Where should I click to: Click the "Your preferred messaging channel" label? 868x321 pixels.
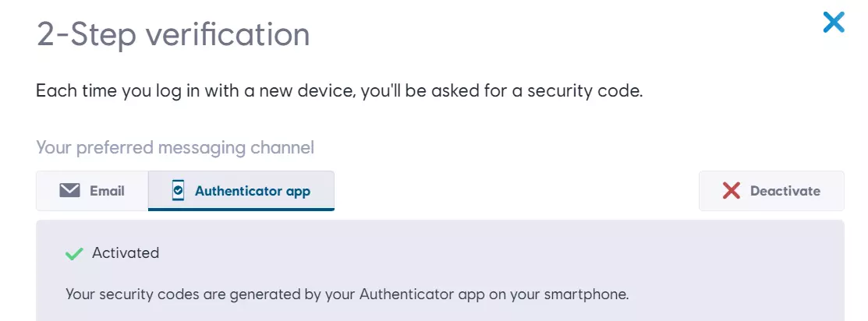(x=175, y=147)
